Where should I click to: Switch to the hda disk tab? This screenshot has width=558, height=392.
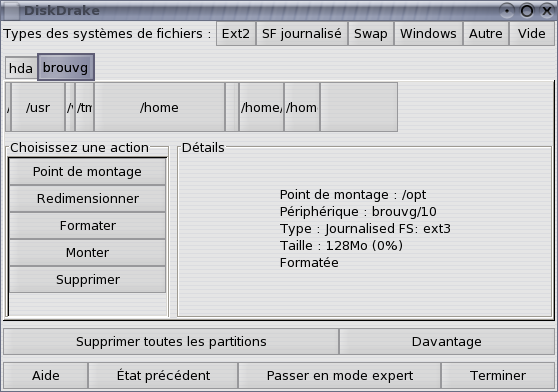(21, 68)
